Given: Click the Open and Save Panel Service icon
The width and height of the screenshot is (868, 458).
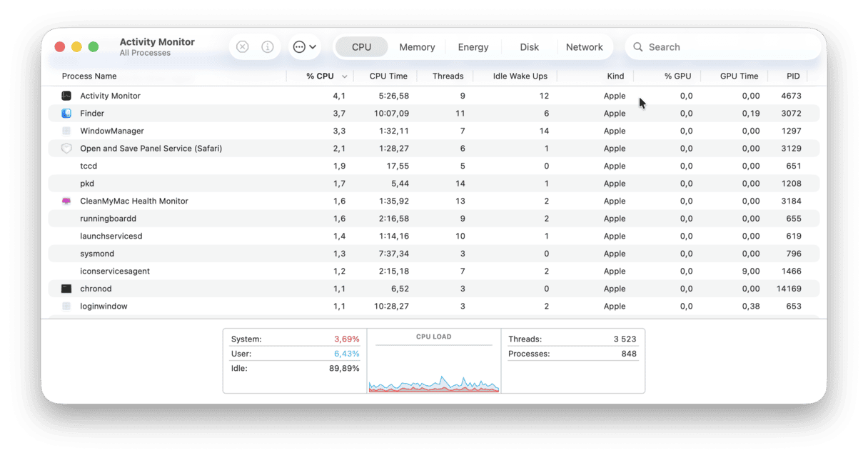Looking at the screenshot, I should click(66, 148).
